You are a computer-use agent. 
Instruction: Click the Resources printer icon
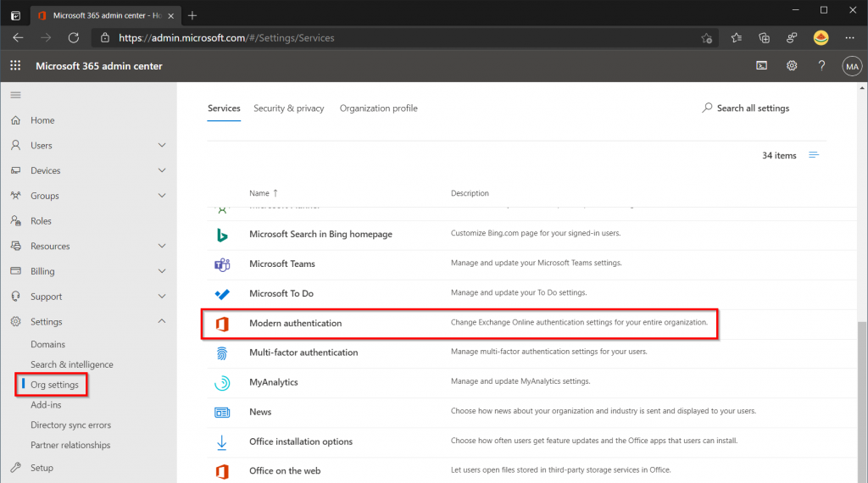[15, 246]
